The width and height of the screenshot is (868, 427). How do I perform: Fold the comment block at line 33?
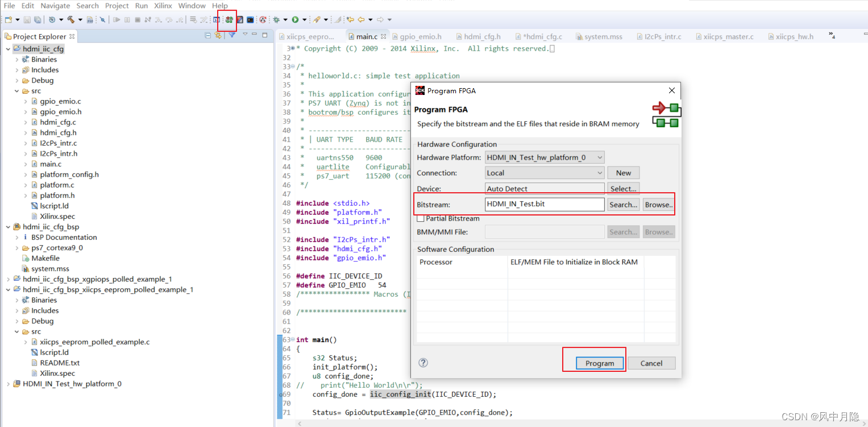tap(293, 67)
